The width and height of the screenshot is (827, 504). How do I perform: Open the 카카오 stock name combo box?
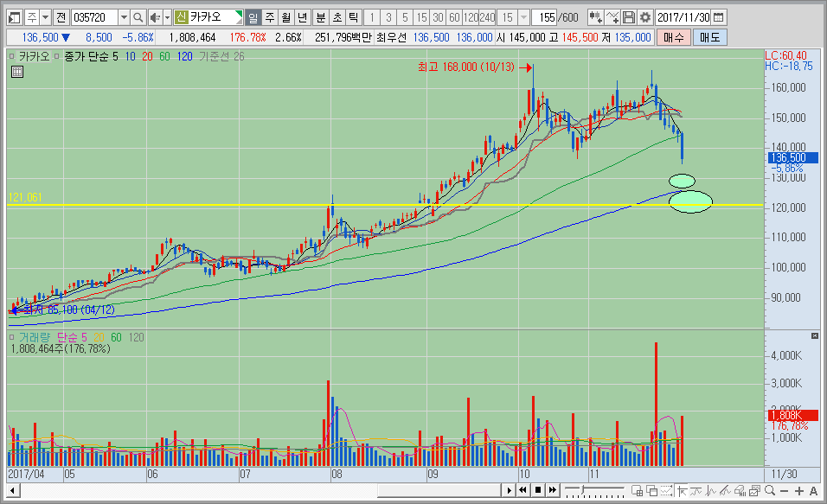pos(208,17)
